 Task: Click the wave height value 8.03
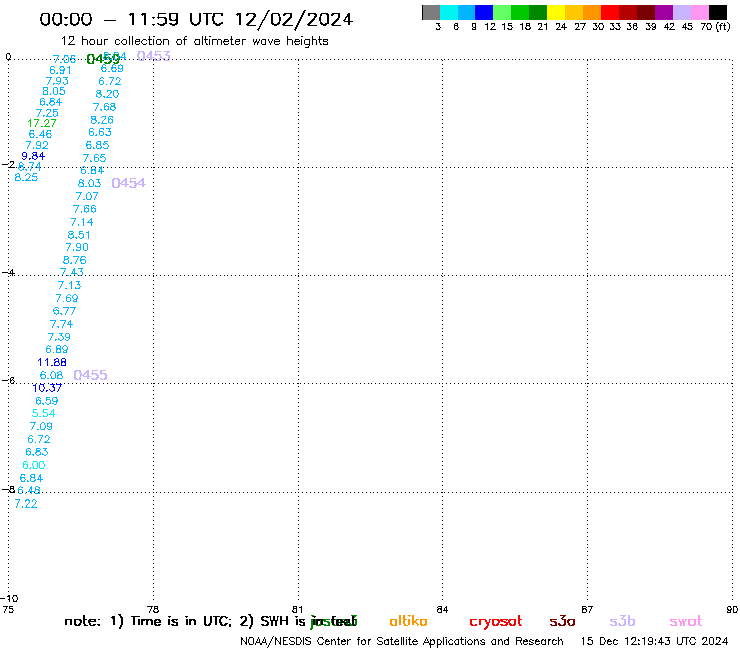click(x=89, y=183)
